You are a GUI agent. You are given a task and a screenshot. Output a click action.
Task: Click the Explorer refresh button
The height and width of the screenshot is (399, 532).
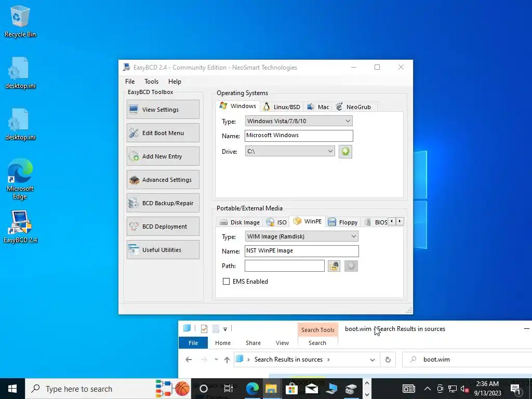click(388, 360)
